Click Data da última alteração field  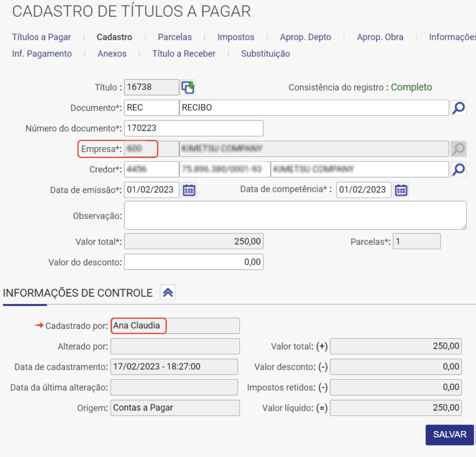(174, 388)
